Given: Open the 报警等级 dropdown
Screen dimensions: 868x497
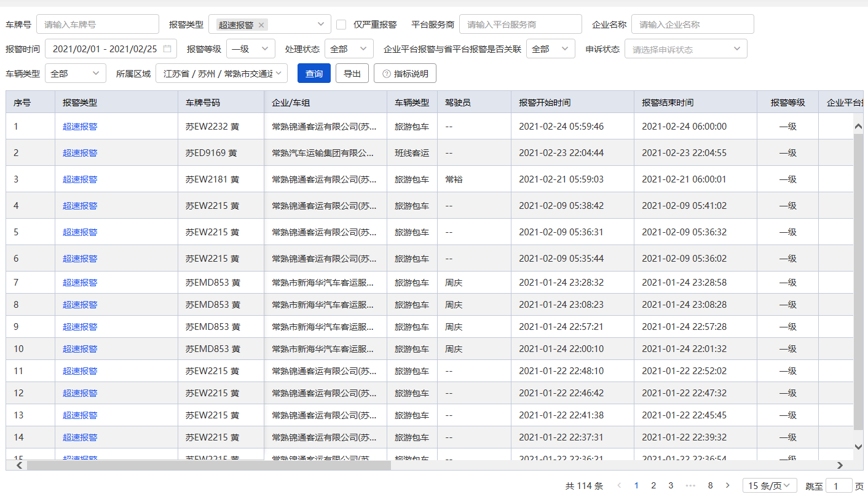Looking at the screenshot, I should (x=251, y=49).
